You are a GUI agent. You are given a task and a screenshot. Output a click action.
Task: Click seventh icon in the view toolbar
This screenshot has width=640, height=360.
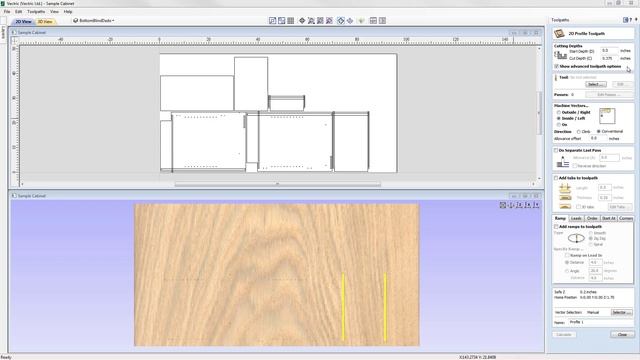point(329,20)
